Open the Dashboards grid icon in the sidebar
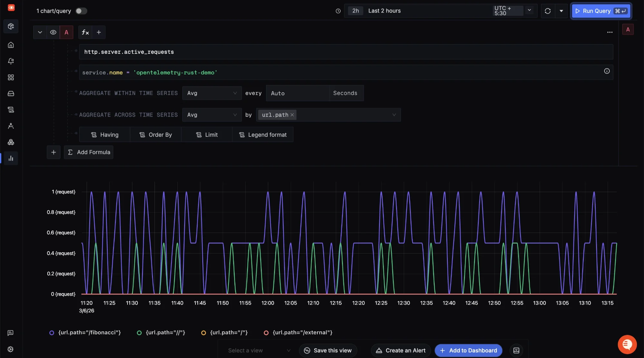This screenshot has width=644, height=358. (x=11, y=77)
